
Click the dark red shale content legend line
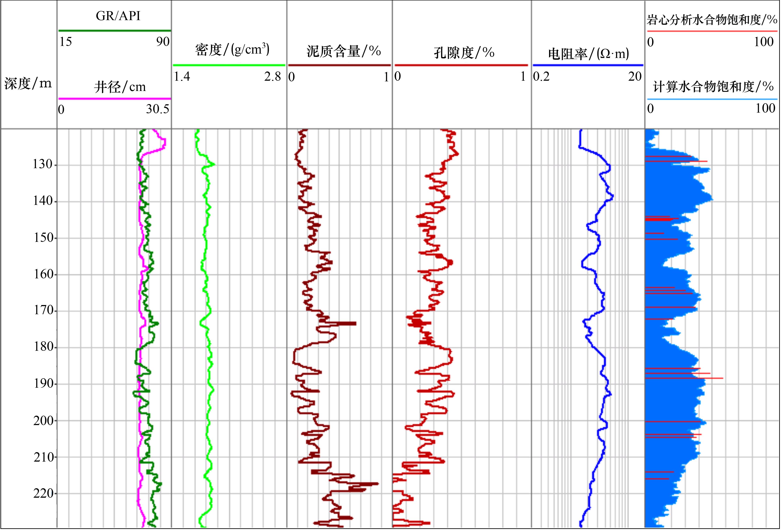click(x=339, y=65)
